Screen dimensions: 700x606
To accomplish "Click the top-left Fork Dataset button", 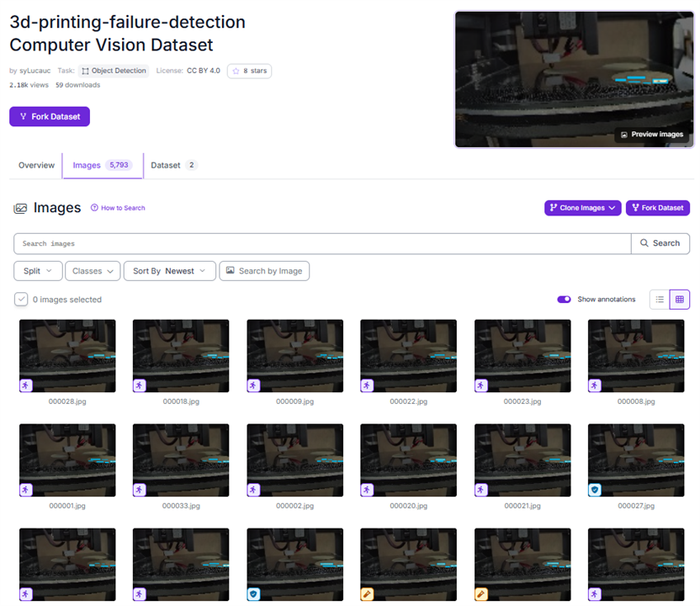I will [x=50, y=116].
